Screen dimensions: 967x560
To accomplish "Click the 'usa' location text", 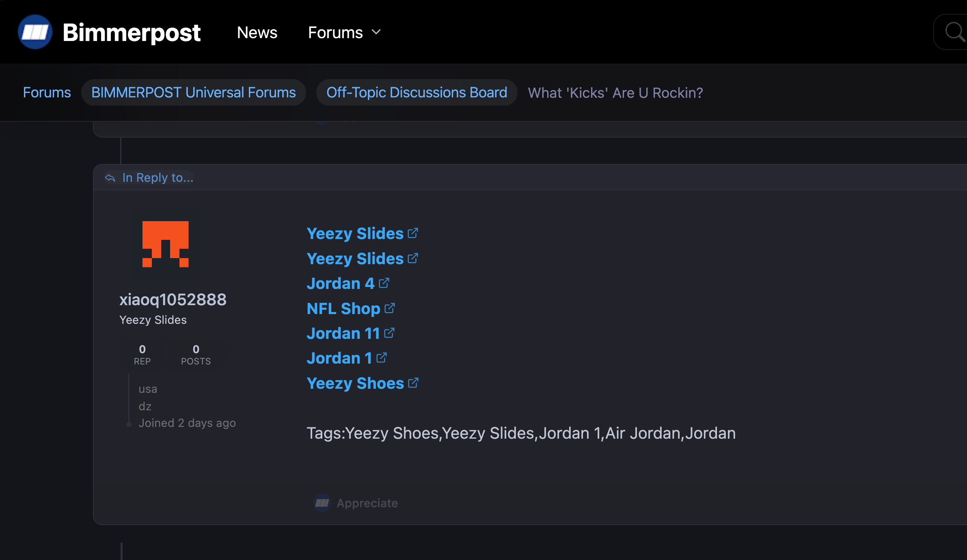I will pyautogui.click(x=148, y=389).
